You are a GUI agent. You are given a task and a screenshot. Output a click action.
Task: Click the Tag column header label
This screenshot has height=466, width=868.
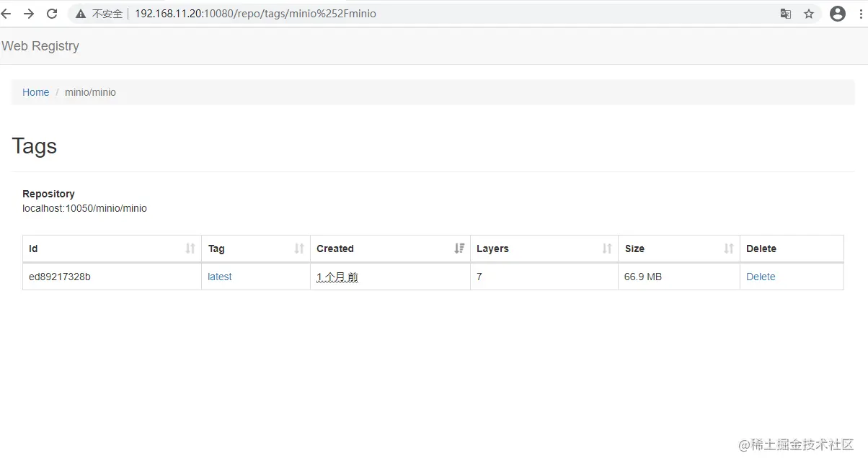tap(216, 248)
